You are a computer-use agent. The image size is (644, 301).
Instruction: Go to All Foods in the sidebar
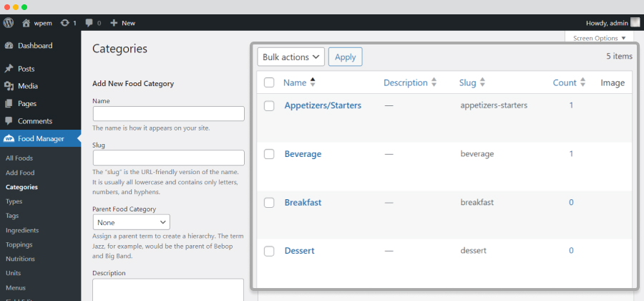point(19,158)
